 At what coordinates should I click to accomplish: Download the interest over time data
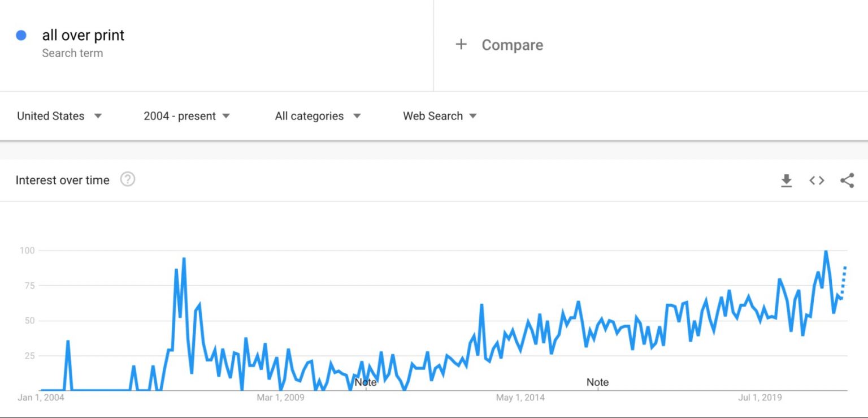786,181
